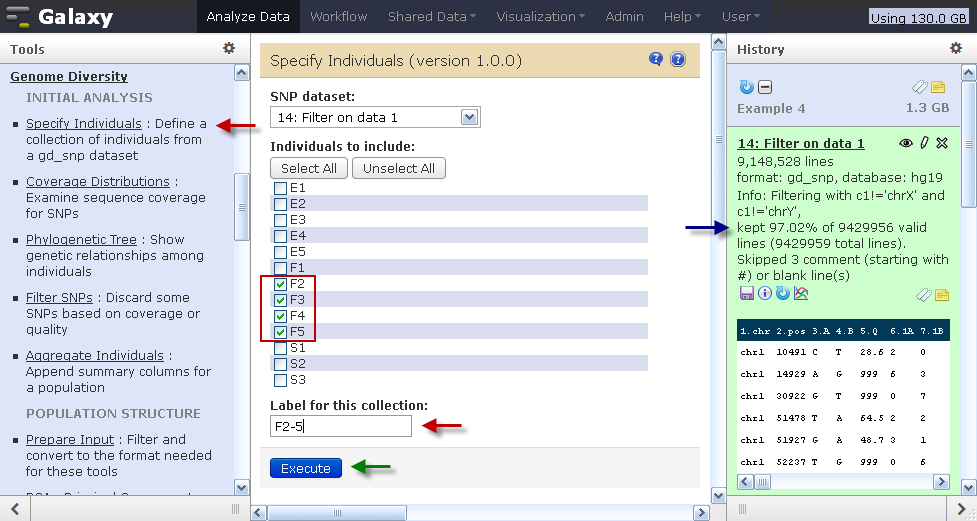Viewport: 977px width, 521px height.
Task: Collapse all datasets with the minus icon
Action: (x=765, y=87)
